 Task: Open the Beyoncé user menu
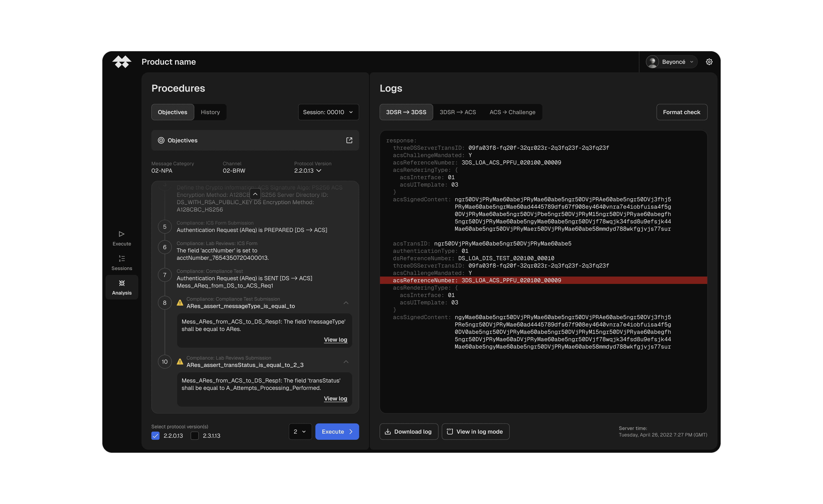point(671,62)
